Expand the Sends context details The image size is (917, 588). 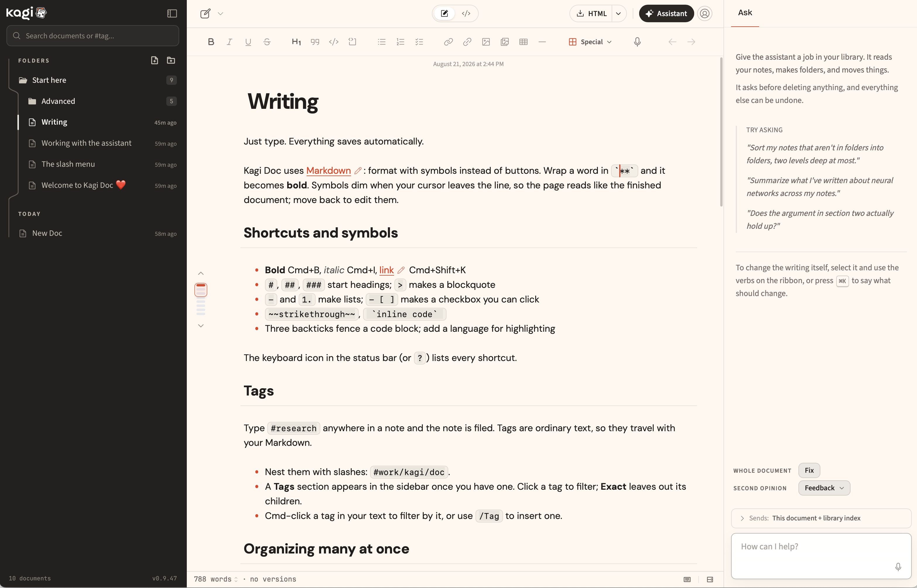coord(821,518)
